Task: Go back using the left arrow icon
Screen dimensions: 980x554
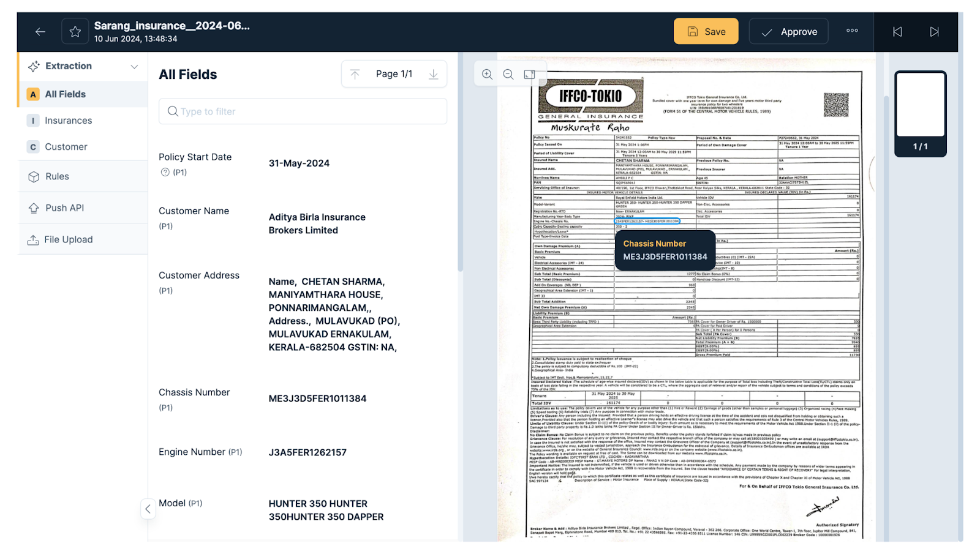Action: 40,32
